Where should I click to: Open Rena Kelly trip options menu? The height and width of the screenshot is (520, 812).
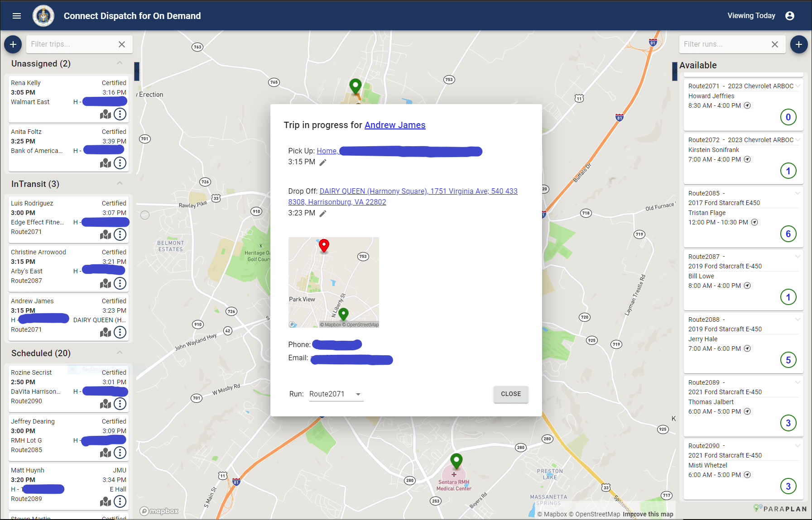(120, 114)
